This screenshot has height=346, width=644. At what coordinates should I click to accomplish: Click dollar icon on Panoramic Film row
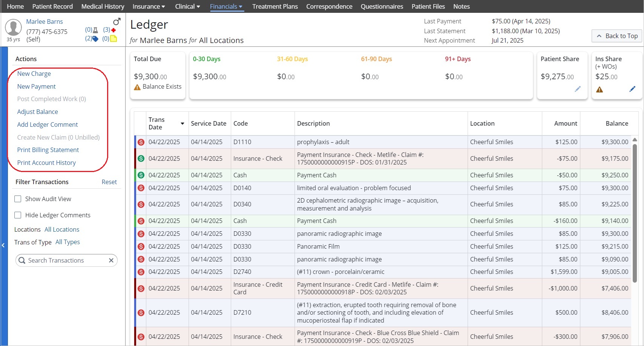[141, 246]
